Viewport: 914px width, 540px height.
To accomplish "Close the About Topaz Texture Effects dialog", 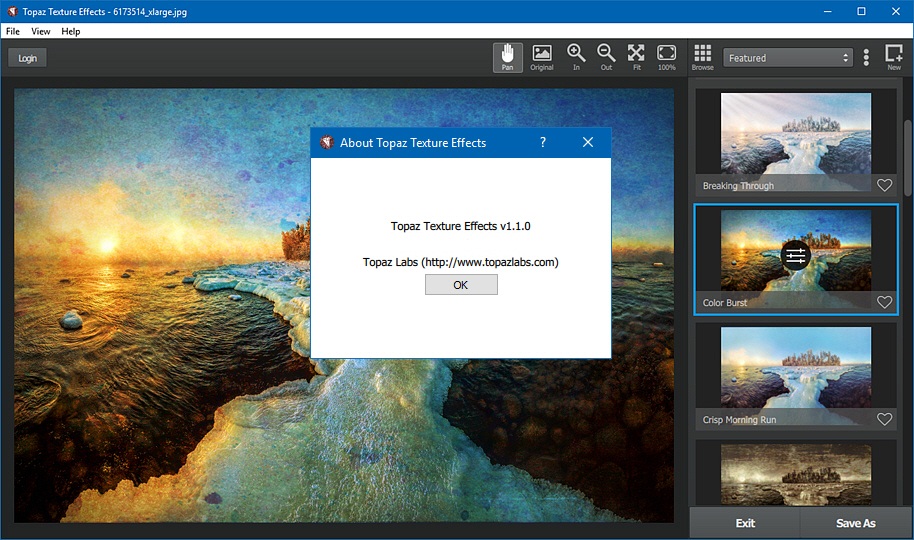I will (588, 142).
